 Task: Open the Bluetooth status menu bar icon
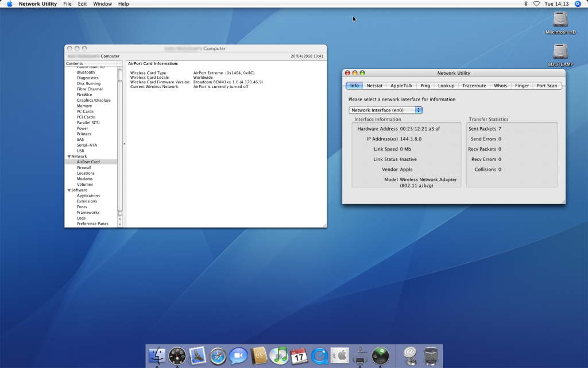pyautogui.click(x=525, y=4)
